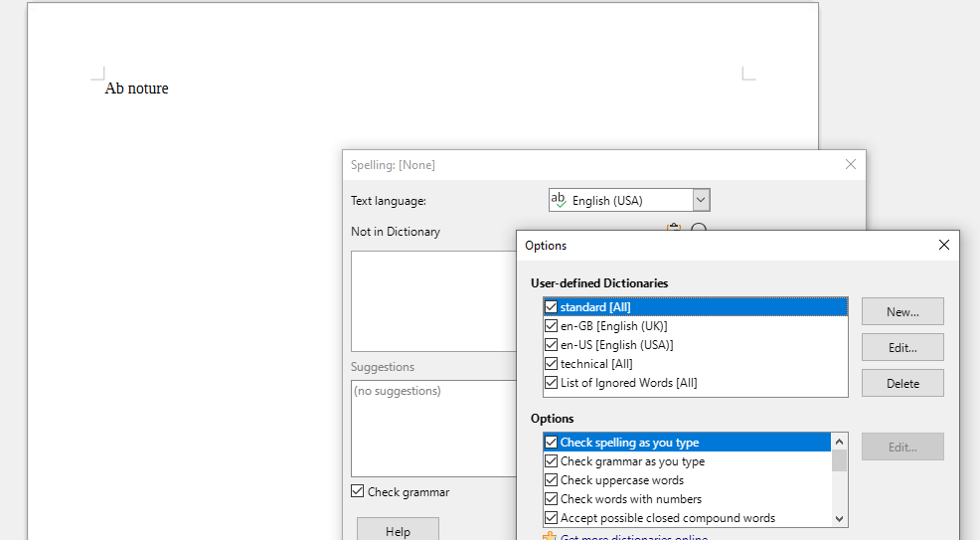Click spell-check language icon beside English (USA)

coord(559,200)
